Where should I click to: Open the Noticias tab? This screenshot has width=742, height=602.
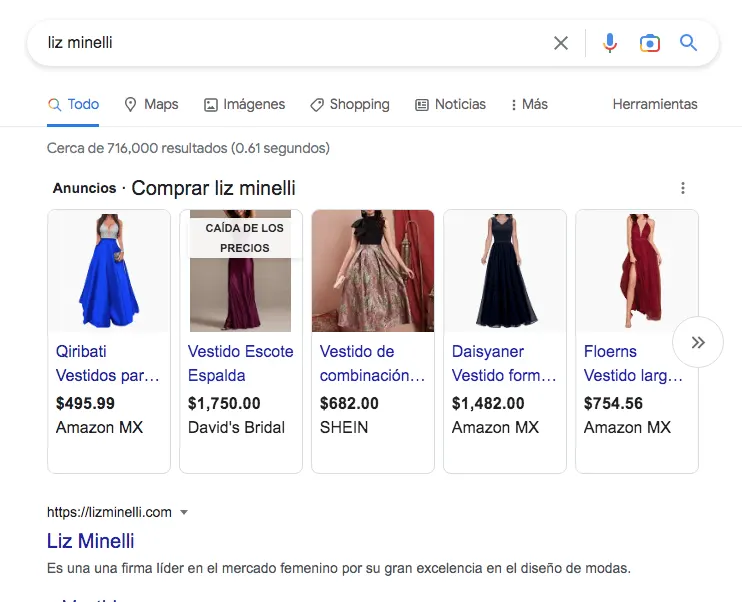(x=450, y=104)
